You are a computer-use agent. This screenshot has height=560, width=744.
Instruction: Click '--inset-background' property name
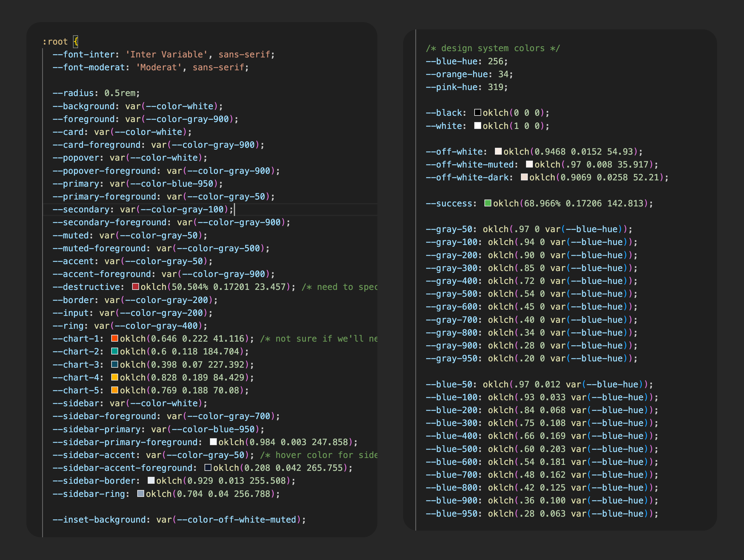coord(99,520)
